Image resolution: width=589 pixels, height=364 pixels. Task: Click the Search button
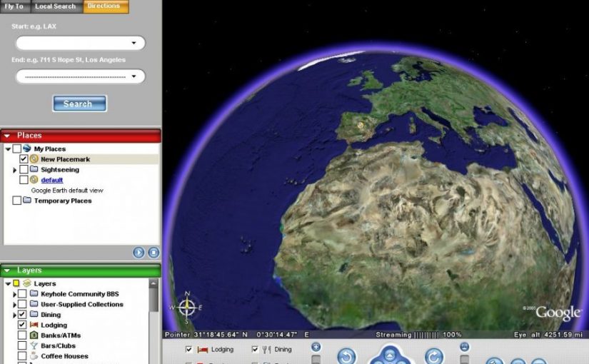(x=79, y=103)
